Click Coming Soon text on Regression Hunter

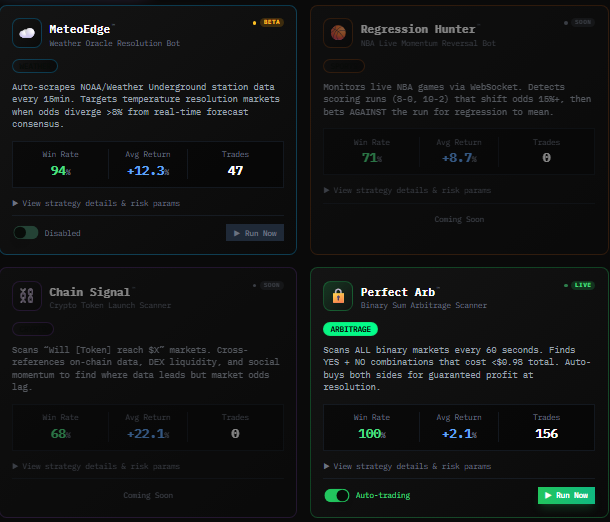[x=459, y=219]
